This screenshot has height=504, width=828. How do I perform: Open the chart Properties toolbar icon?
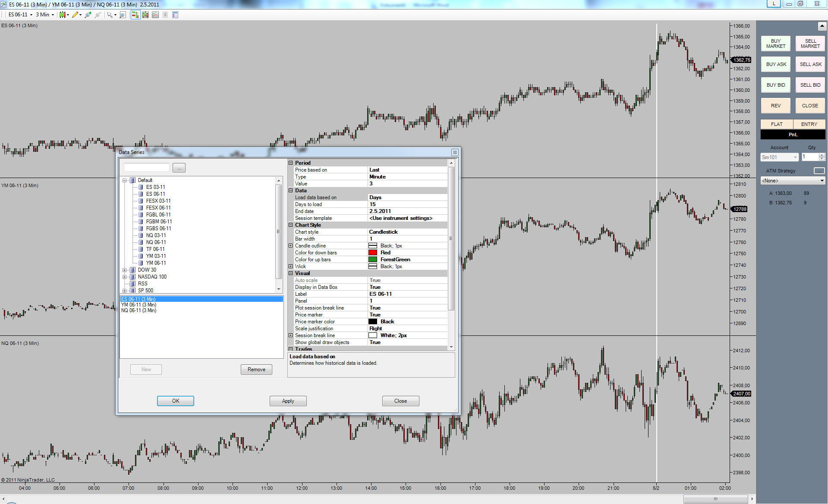click(x=175, y=15)
